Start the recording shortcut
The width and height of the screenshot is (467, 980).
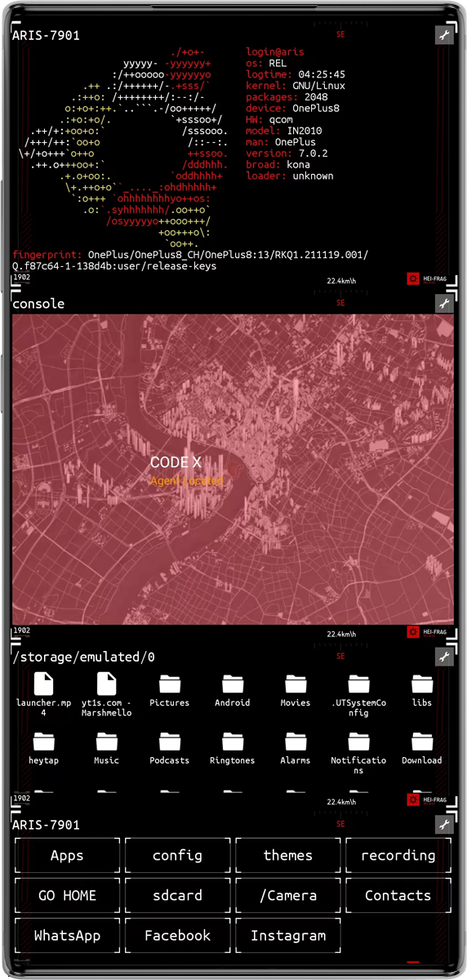[x=398, y=855]
